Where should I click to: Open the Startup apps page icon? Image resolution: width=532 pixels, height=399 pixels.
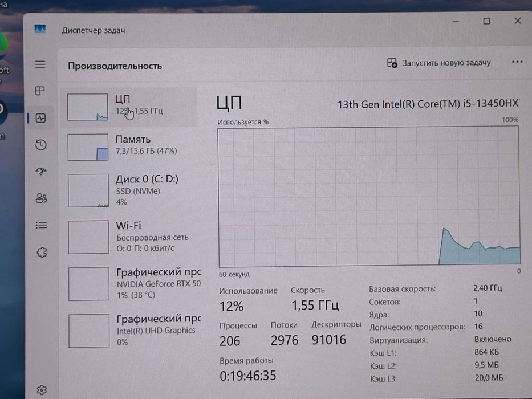41,171
